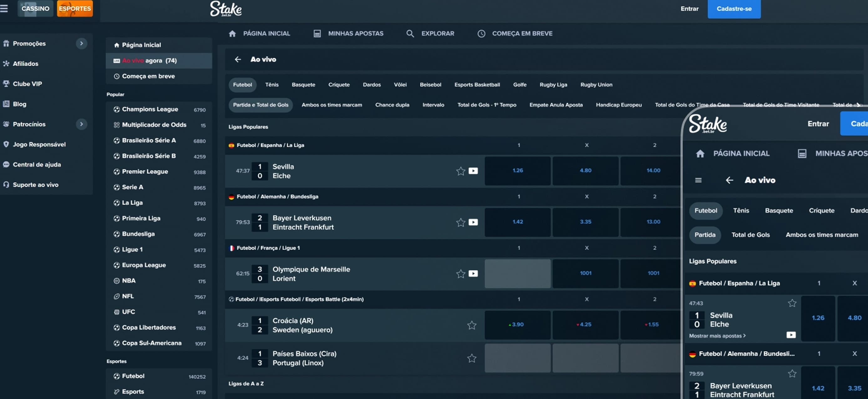Select the Ambos os times marcam market tab in main panel

[x=332, y=105]
